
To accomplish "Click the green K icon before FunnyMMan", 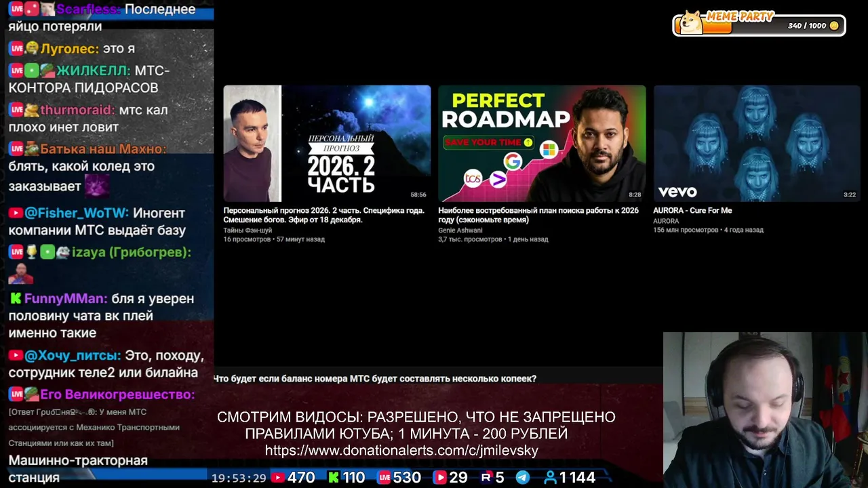I will click(x=15, y=298).
